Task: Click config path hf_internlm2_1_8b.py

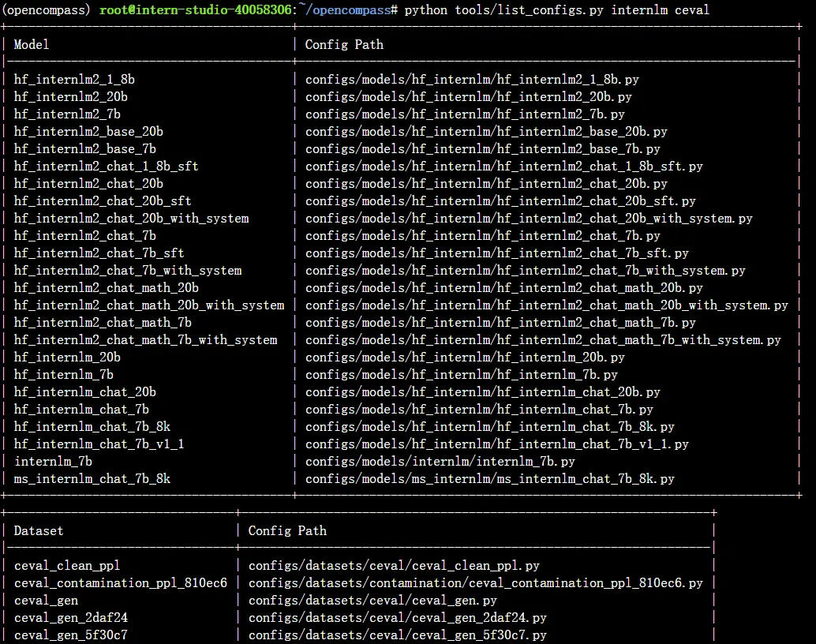Action: (x=472, y=79)
